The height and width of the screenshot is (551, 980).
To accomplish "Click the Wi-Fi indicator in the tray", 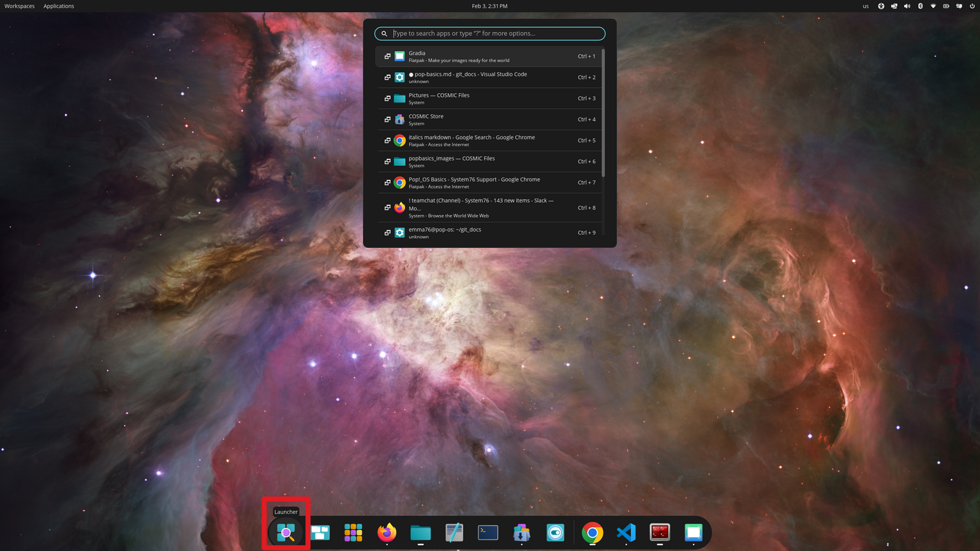I will point(933,6).
